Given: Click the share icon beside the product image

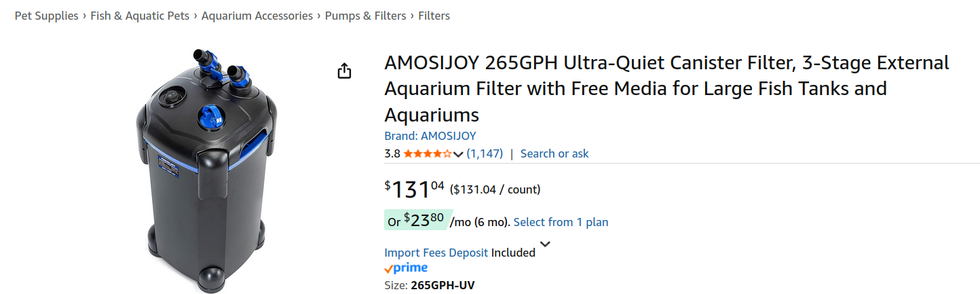Looking at the screenshot, I should [344, 71].
